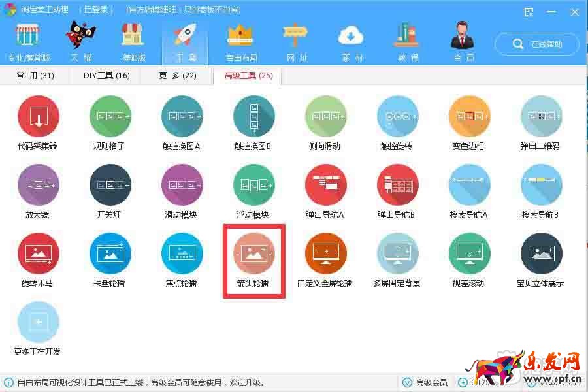Screen dimensions: 588x392
Task: Click the 高级会员 status bar entry
Action: point(425,383)
